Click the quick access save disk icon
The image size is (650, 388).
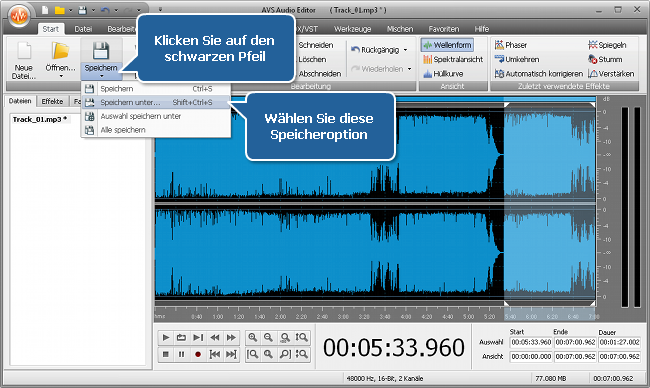pos(82,10)
